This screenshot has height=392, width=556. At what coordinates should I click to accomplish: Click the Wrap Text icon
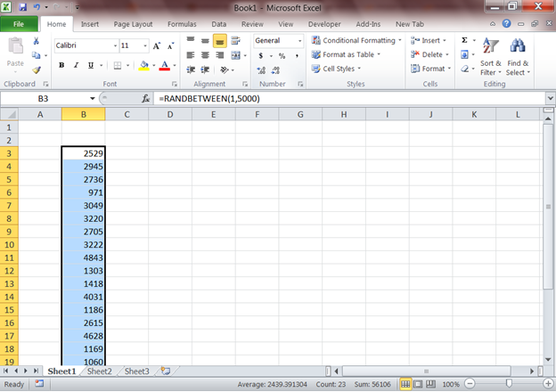[x=235, y=41]
